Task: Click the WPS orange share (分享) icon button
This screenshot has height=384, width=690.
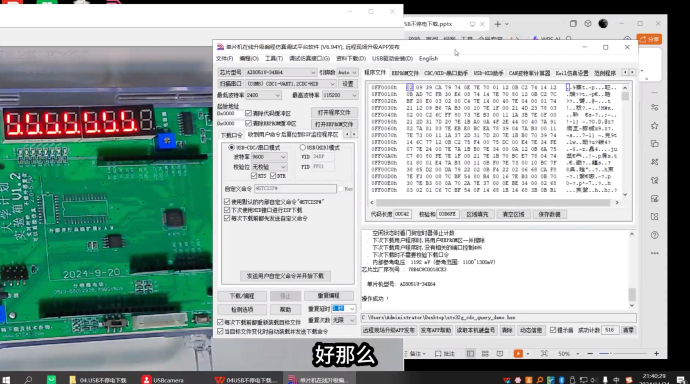Action: point(649,39)
